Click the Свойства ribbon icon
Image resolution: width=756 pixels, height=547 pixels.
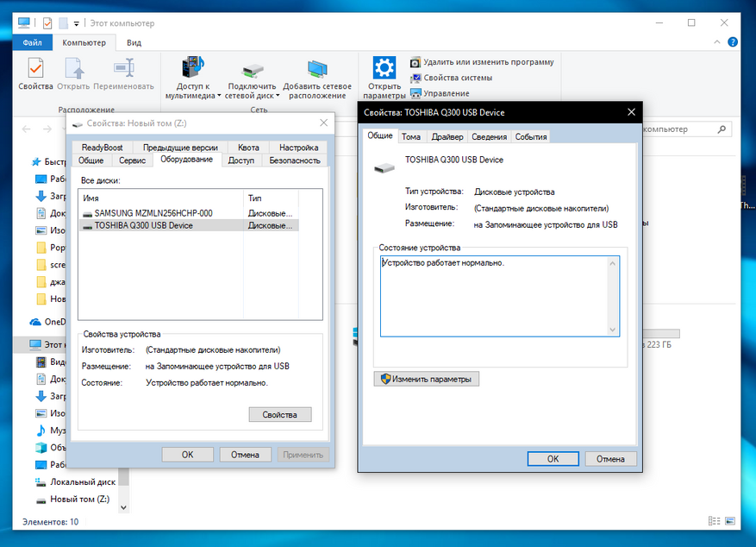pyautogui.click(x=35, y=68)
